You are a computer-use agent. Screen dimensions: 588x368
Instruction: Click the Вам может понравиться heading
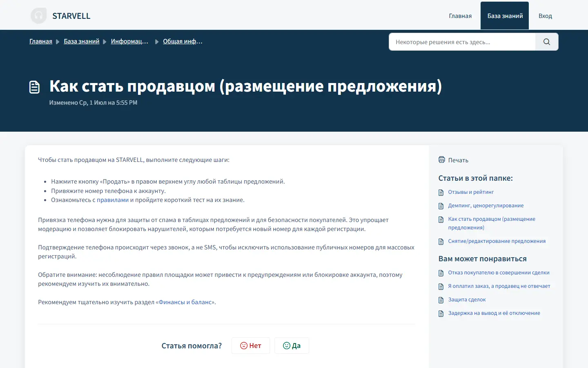(x=482, y=259)
